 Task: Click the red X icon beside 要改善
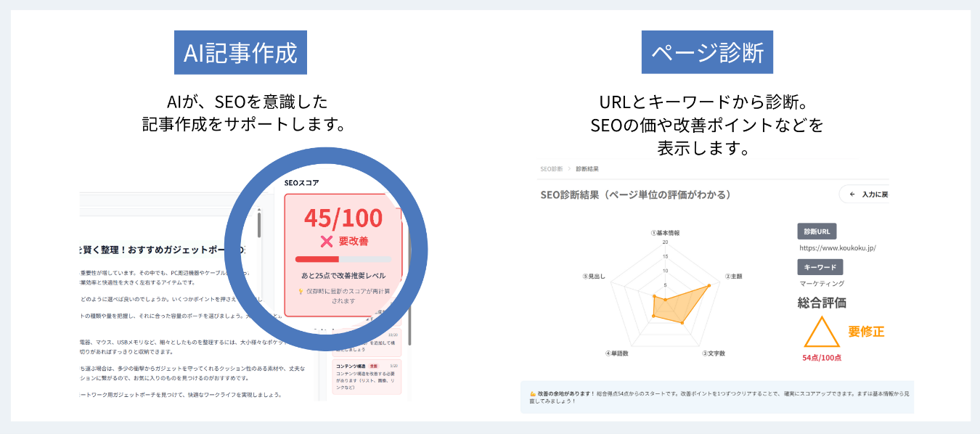point(327,242)
